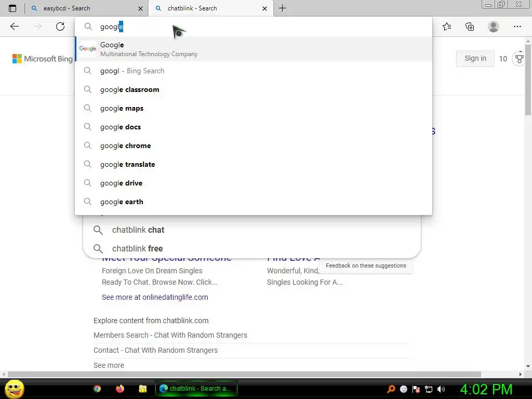Open a new tab with the plus button
This screenshot has width=532, height=399.
click(282, 8)
